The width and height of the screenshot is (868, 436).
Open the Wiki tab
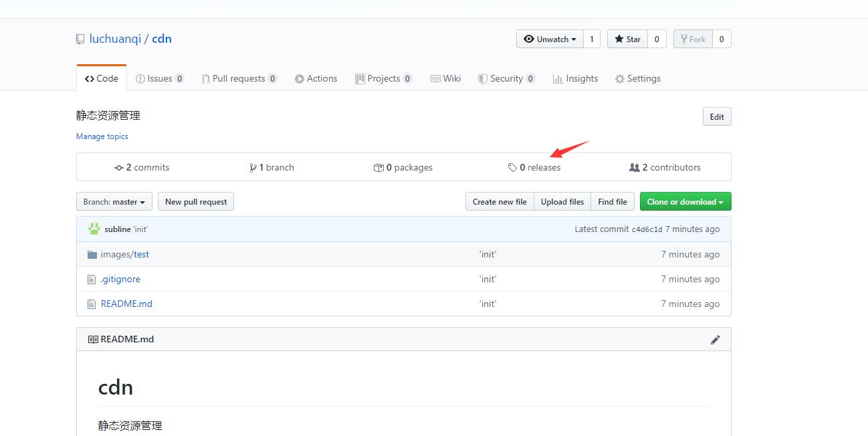(x=446, y=78)
